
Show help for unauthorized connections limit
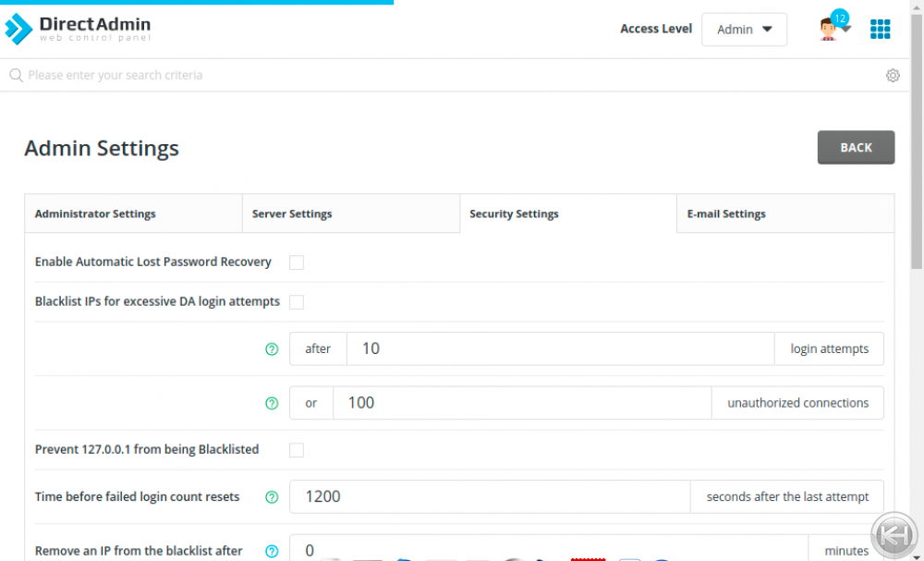coord(272,404)
